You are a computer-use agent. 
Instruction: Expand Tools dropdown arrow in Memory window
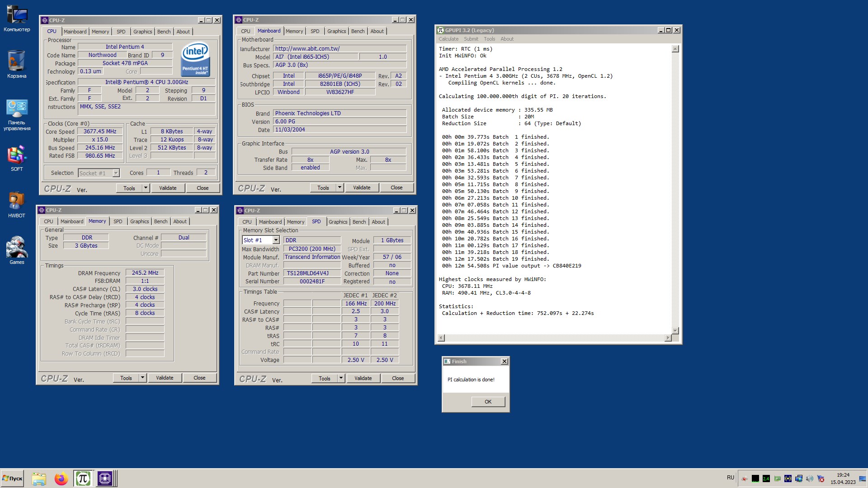point(142,378)
